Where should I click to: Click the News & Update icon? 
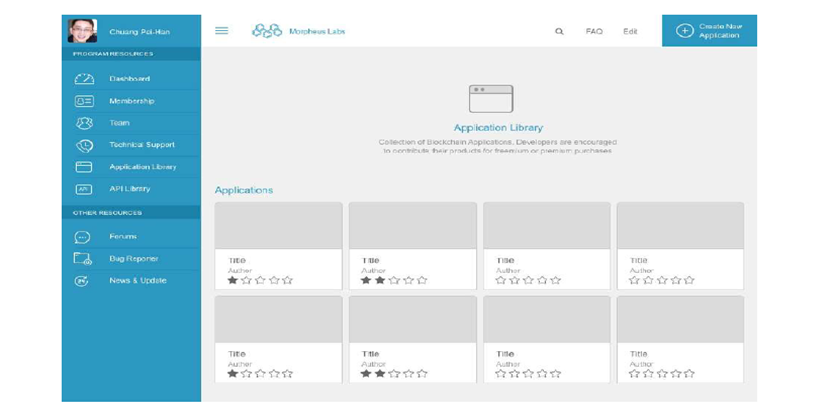(81, 281)
